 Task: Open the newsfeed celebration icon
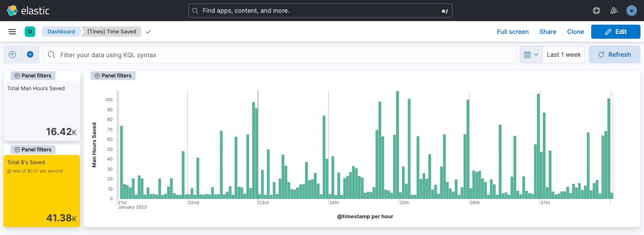point(614,11)
